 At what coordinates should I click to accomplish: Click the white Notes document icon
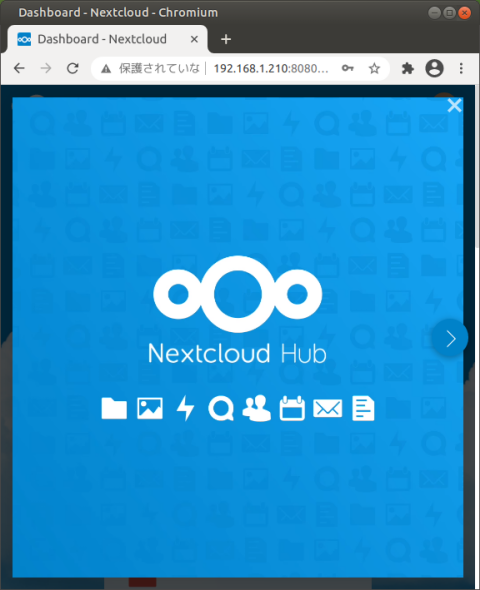click(x=363, y=408)
